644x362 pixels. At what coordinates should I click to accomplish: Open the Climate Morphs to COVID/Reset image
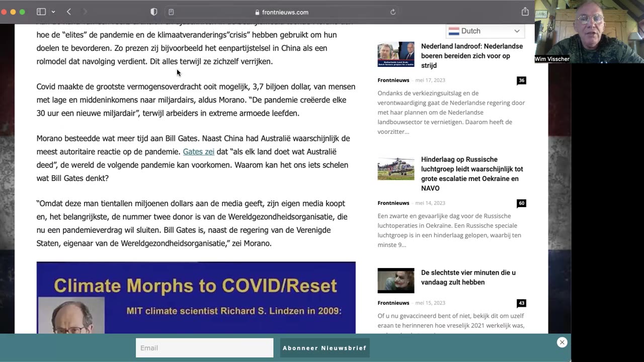pyautogui.click(x=196, y=298)
